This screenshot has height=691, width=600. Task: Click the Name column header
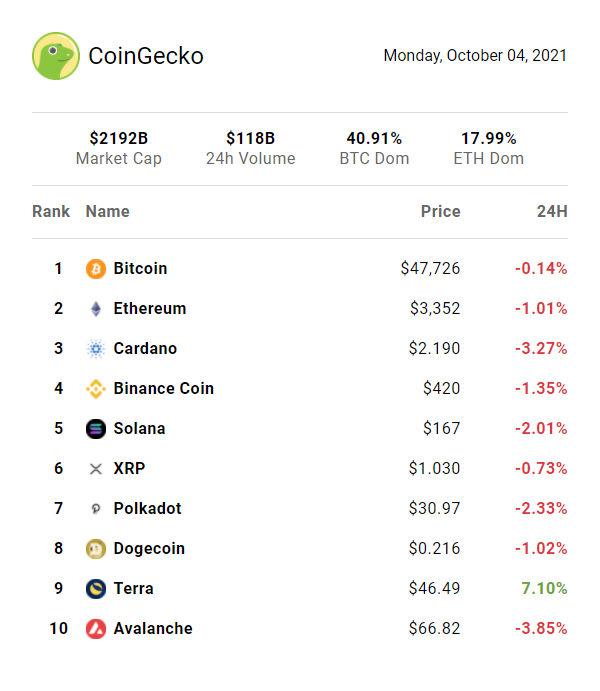[107, 211]
